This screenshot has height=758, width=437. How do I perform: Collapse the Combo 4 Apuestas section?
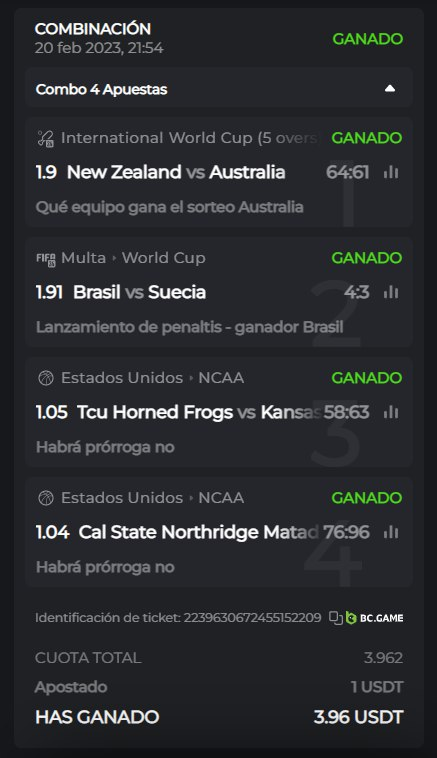(390, 89)
